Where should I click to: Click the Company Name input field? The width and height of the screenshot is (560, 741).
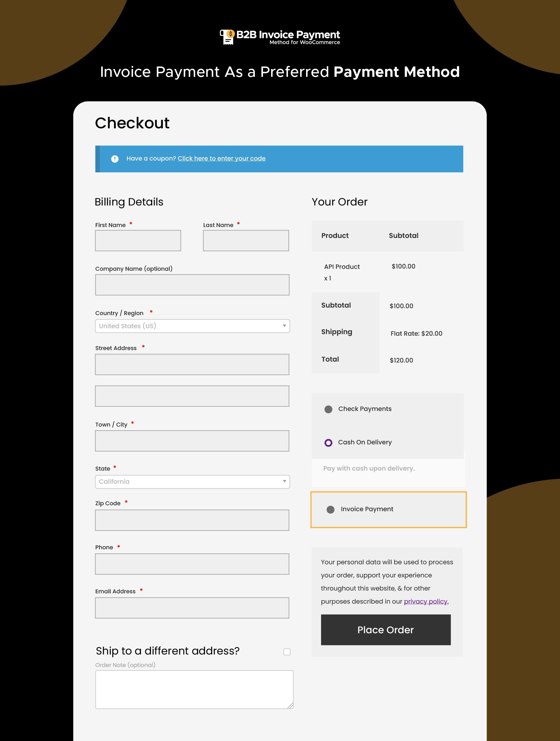[x=192, y=285]
